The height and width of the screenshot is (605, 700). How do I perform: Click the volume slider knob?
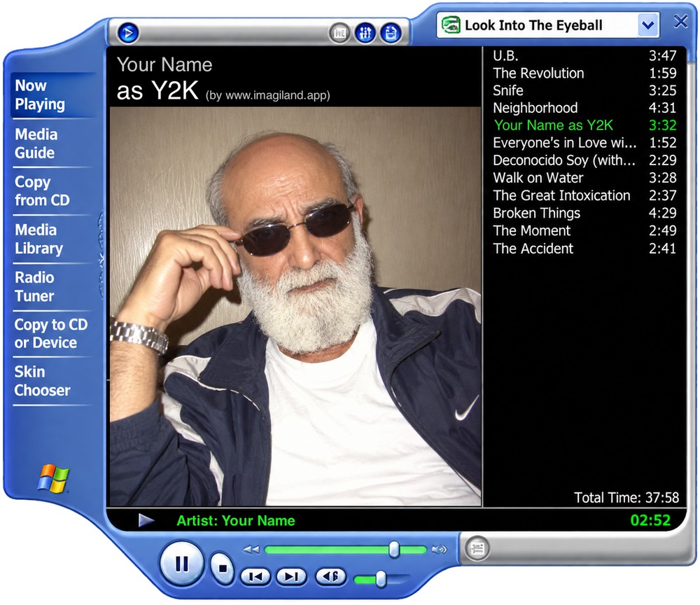(x=381, y=579)
